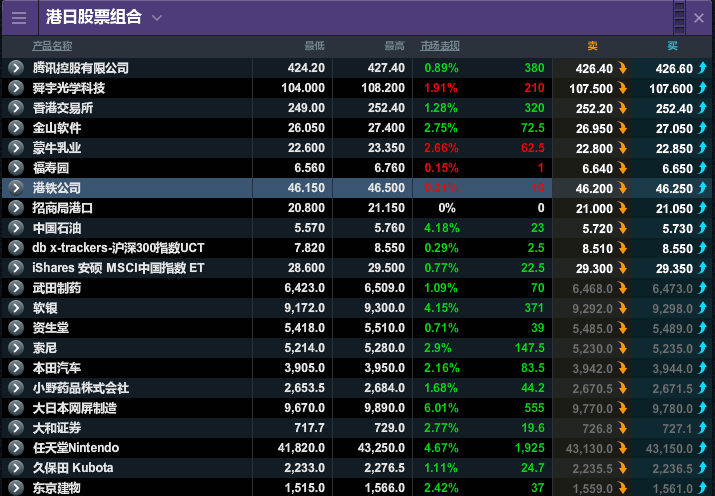Image resolution: width=715 pixels, height=496 pixels.
Task: Click the 最低 column header
Action: pos(315,46)
